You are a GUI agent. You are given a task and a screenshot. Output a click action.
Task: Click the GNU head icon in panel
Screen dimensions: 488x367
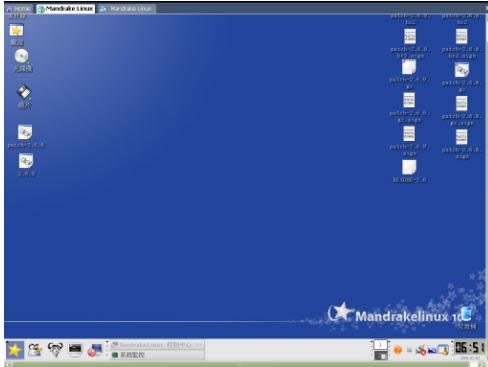55,349
